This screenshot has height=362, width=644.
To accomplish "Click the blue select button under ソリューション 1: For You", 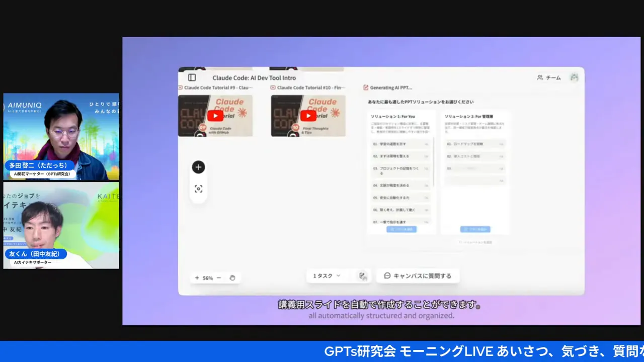I will pyautogui.click(x=401, y=229).
